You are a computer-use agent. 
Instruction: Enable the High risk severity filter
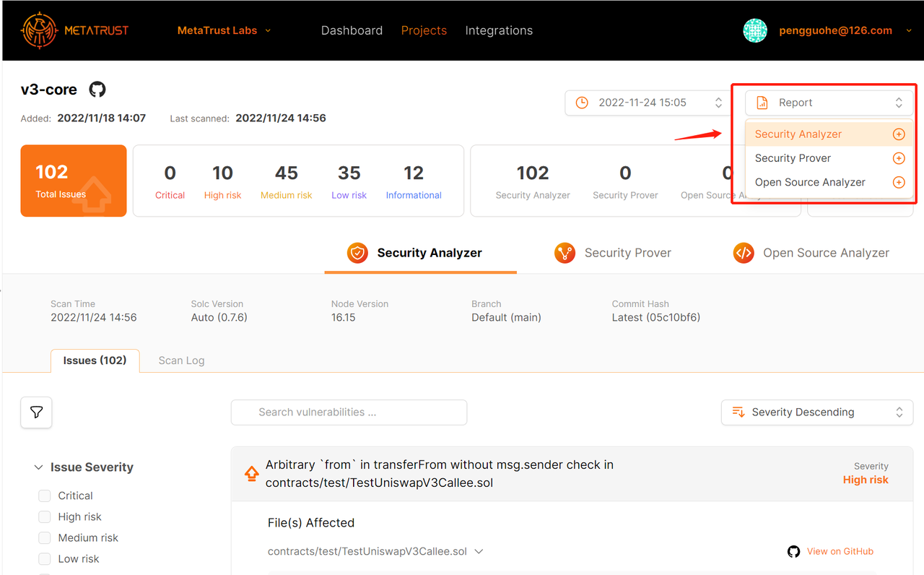click(x=45, y=516)
